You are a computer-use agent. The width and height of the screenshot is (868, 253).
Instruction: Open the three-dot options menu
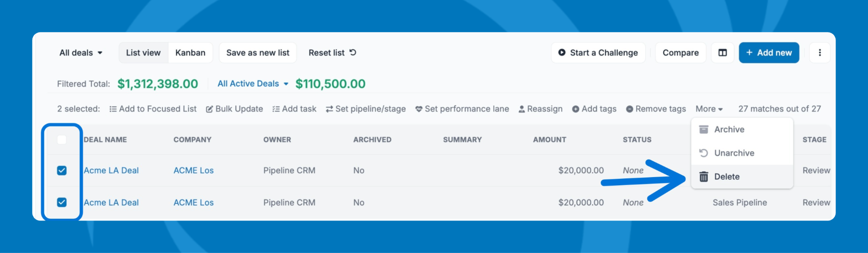[820, 53]
